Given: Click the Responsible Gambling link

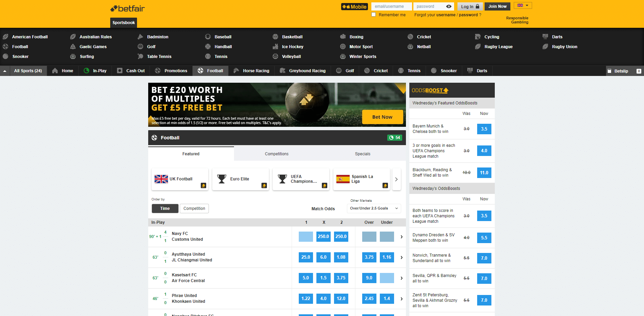Looking at the screenshot, I should click(x=517, y=20).
